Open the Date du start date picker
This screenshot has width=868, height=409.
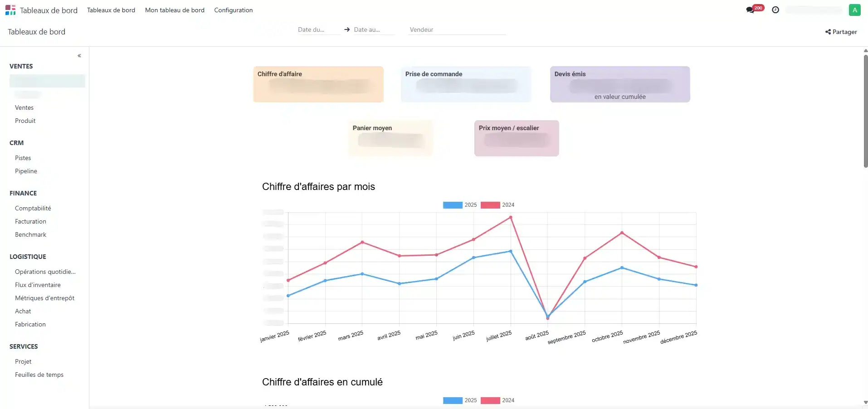(317, 30)
